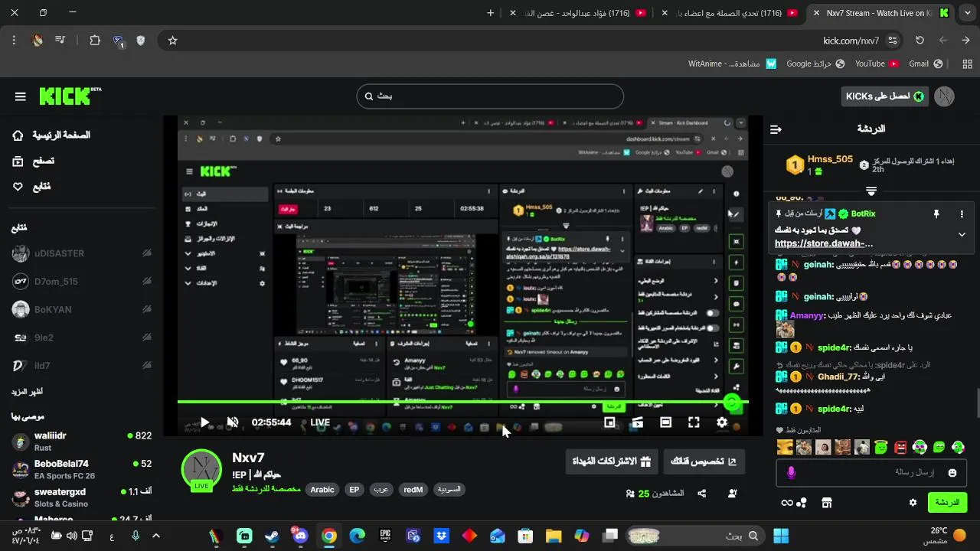Screen dimensions: 980x551
Task: Open recommended channel BeboBelal74
Action: 80,470
